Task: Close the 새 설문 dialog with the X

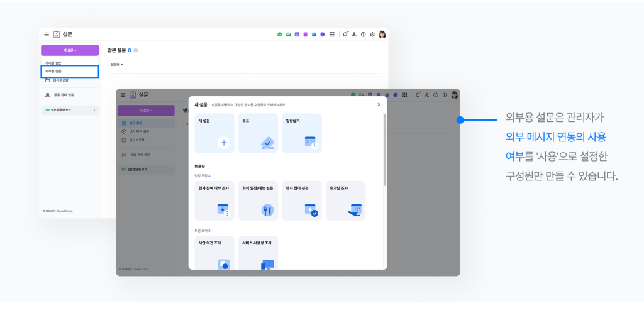Action: (x=379, y=104)
